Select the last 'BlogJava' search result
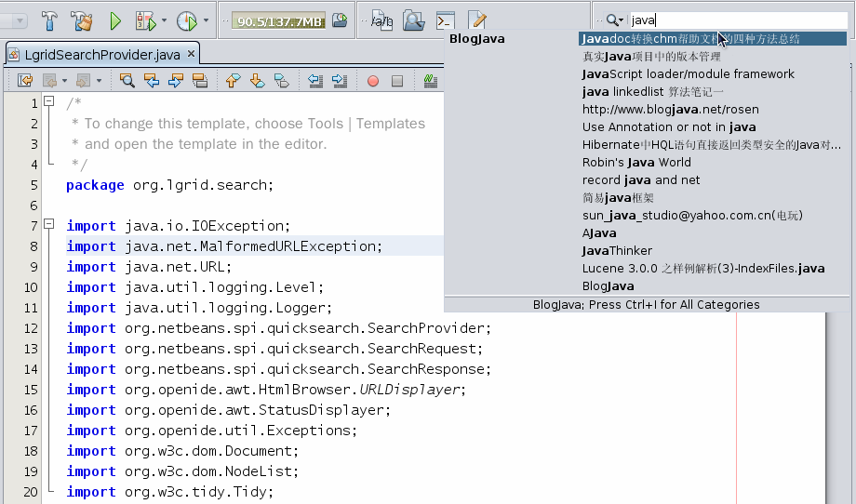The width and height of the screenshot is (856, 504). 713,285
